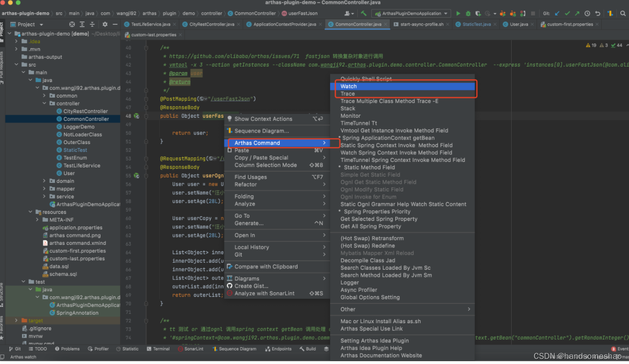This screenshot has height=364, width=629.
Task: Choose Async Profiler menu entry
Action: (402, 290)
